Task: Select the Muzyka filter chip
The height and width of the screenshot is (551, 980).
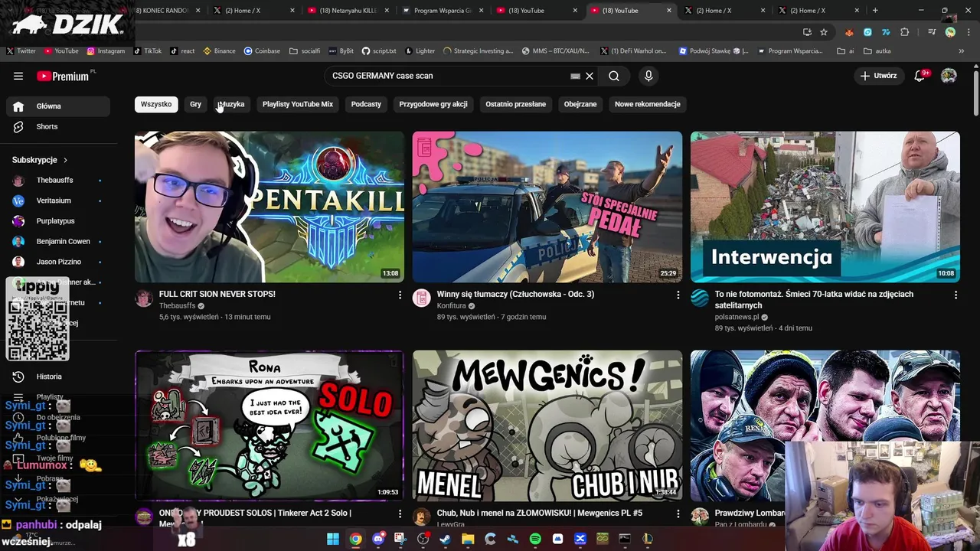Action: [231, 104]
